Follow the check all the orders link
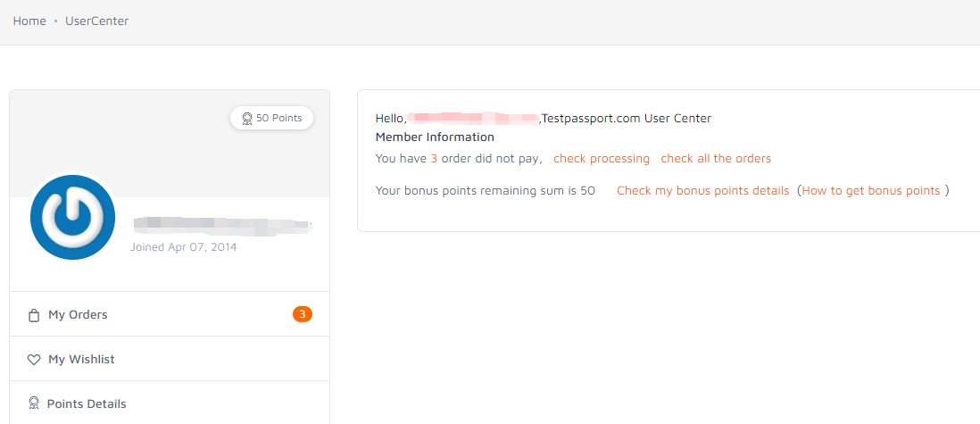The width and height of the screenshot is (980, 424). tap(716, 159)
